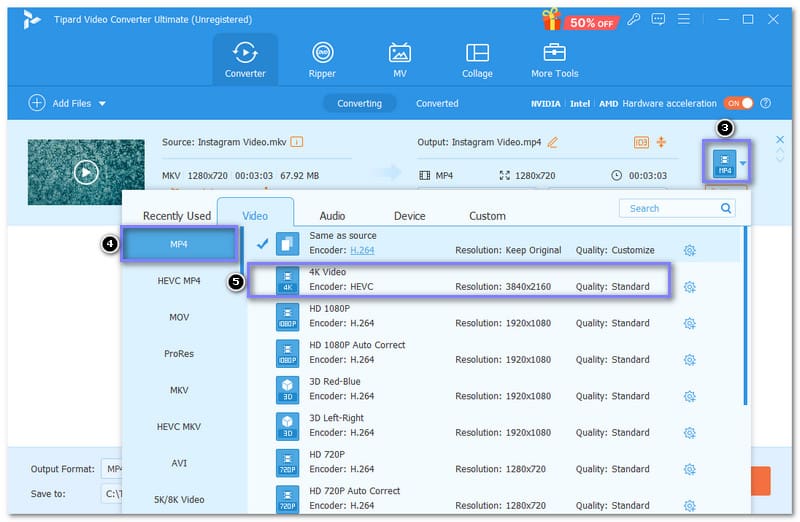Click the 50% off gift promotion
The width and height of the screenshot is (800, 522).
(x=581, y=20)
